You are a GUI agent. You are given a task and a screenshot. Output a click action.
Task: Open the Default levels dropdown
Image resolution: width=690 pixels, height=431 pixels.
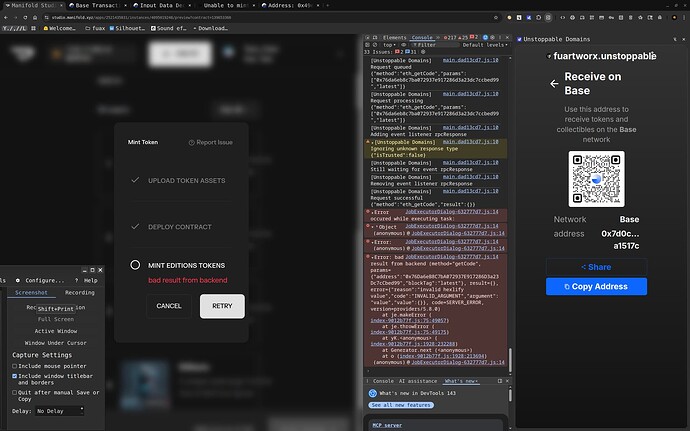pos(485,45)
